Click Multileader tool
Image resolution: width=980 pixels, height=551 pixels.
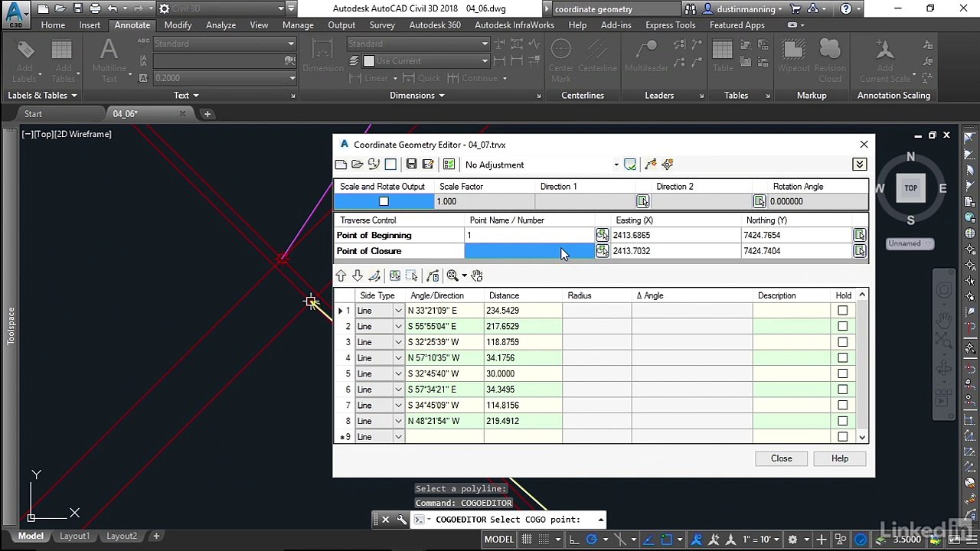click(646, 55)
